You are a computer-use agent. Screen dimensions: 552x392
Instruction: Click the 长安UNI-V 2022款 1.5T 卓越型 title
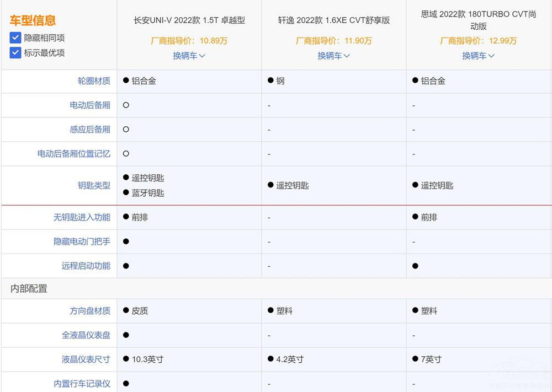point(189,20)
